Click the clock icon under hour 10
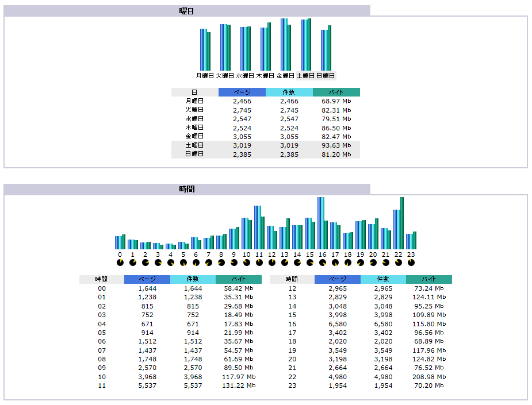The width and height of the screenshot is (532, 405). pyautogui.click(x=247, y=263)
